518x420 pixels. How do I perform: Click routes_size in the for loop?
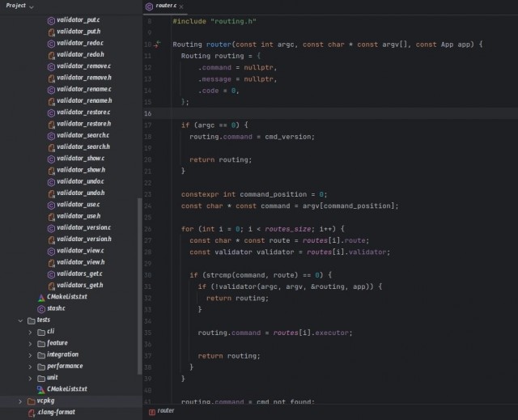[288, 229]
